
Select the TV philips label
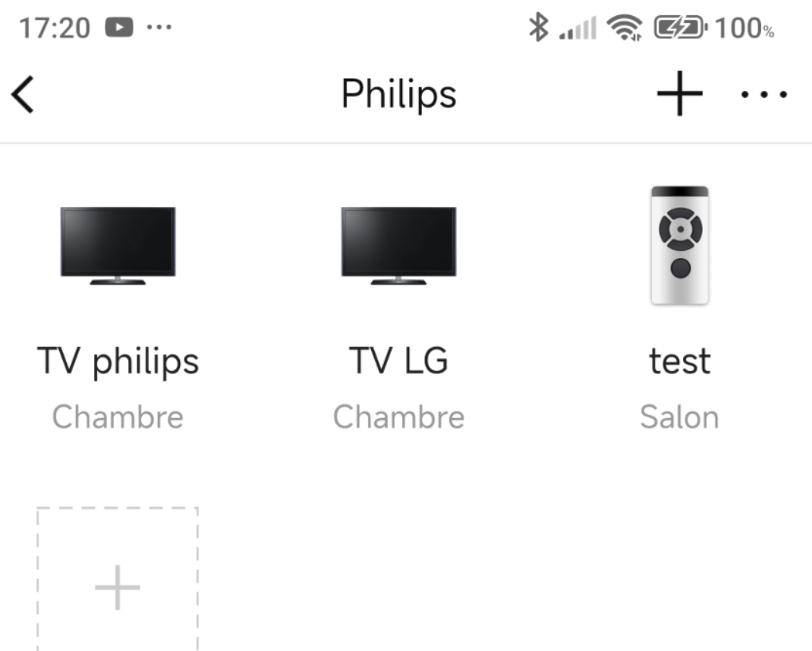[118, 361]
